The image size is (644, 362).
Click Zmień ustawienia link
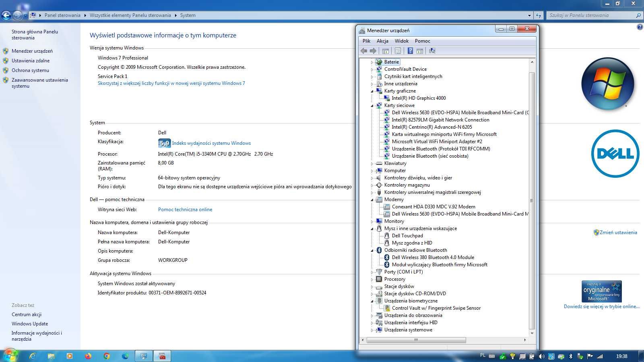(618, 232)
